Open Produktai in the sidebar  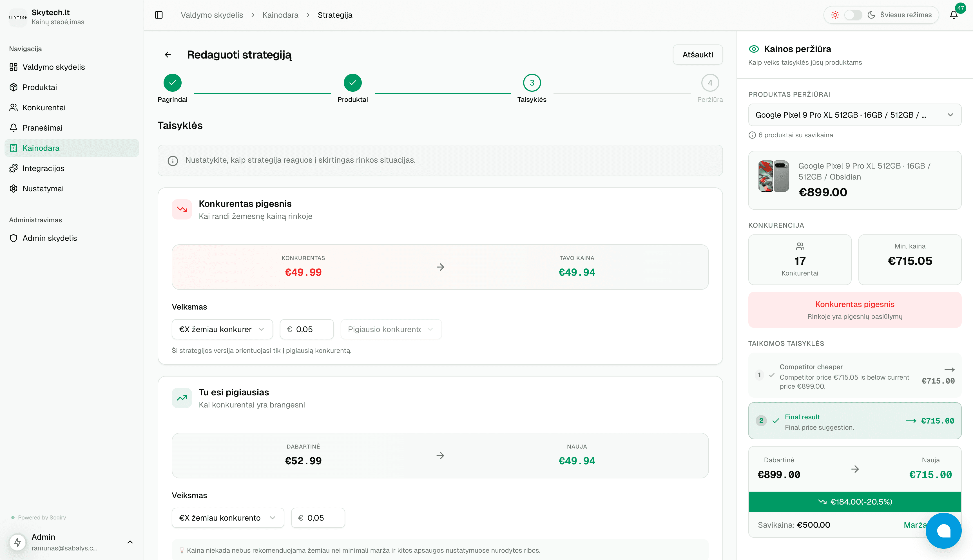(72, 87)
